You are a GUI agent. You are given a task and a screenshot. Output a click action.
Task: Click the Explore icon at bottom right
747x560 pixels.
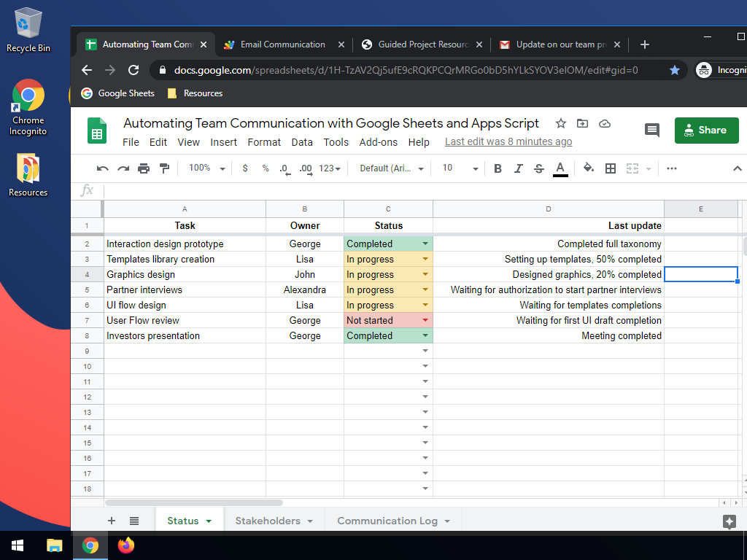point(729,521)
